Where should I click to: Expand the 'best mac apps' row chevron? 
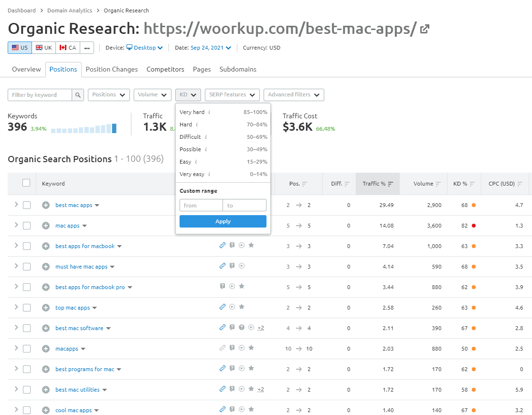pyautogui.click(x=16, y=205)
